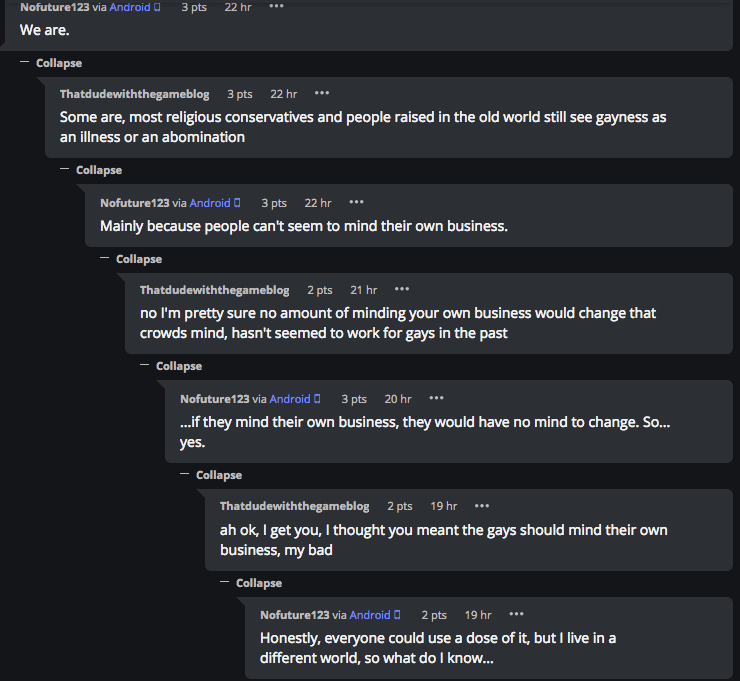Collapse the thread under the "We are." comment
Screen dimensions: 740x681
(52, 63)
